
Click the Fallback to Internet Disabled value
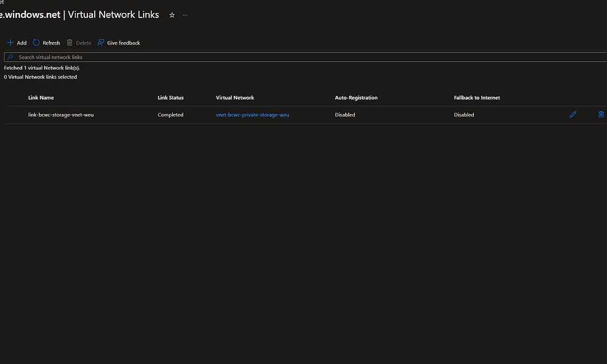(x=464, y=115)
